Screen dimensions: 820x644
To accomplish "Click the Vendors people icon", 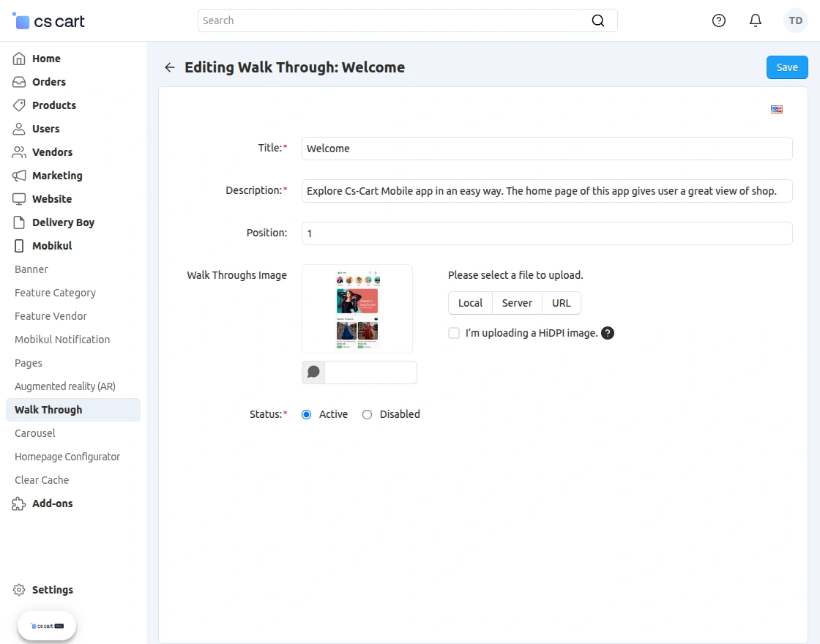I will (x=19, y=152).
